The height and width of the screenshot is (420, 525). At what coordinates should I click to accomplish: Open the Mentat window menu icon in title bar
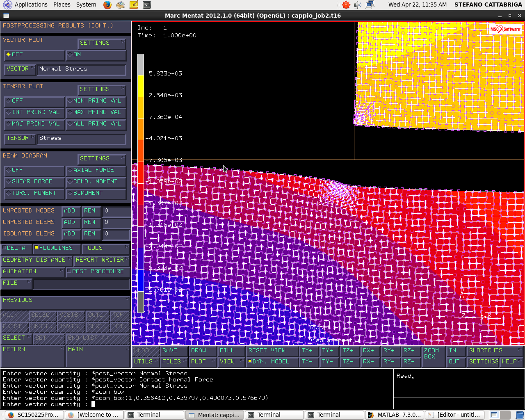point(6,16)
